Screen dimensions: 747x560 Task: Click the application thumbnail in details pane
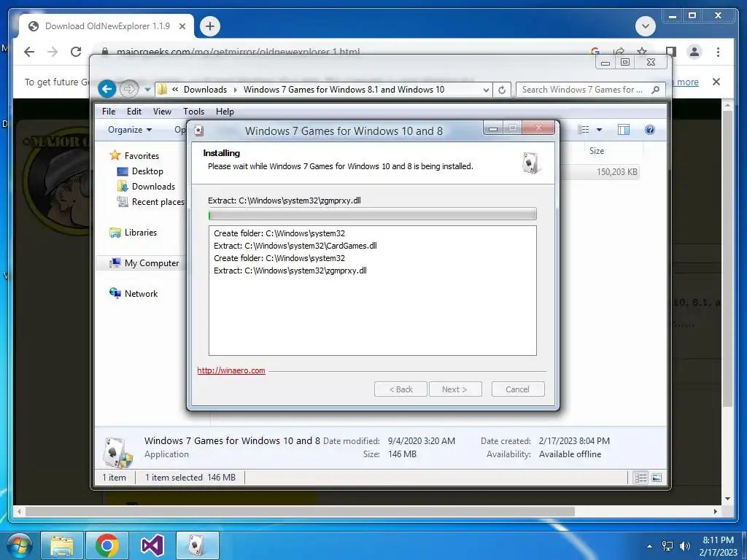[x=117, y=451]
